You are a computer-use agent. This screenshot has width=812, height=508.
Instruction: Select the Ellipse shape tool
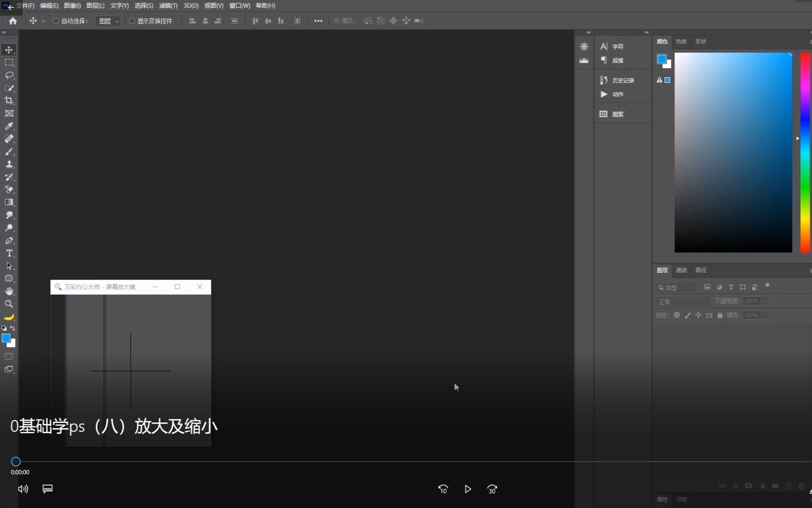(9, 278)
